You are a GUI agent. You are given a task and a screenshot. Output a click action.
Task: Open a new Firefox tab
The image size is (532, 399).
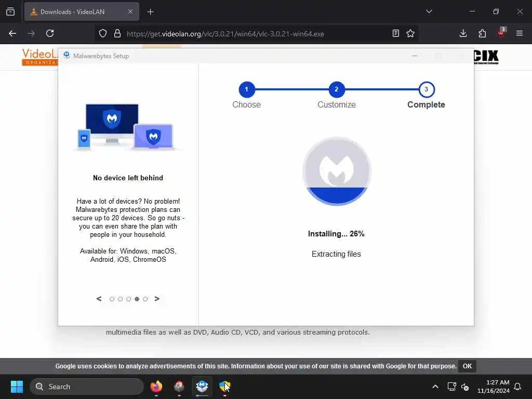tap(151, 12)
